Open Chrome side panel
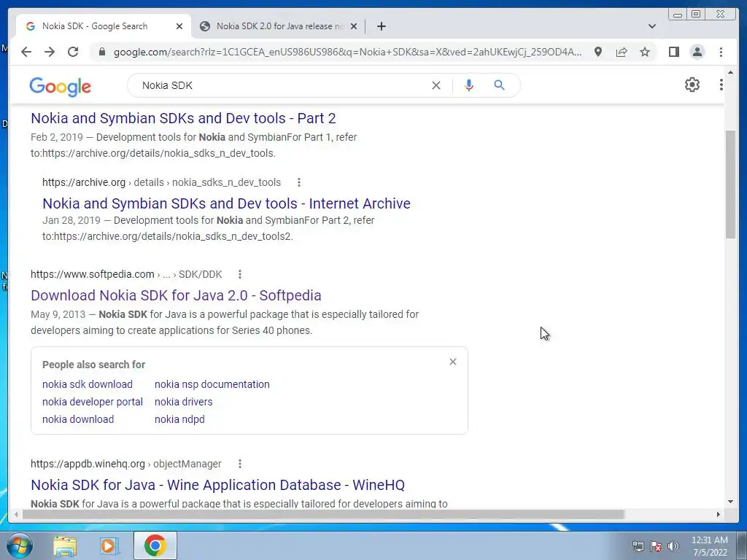 tap(673, 52)
